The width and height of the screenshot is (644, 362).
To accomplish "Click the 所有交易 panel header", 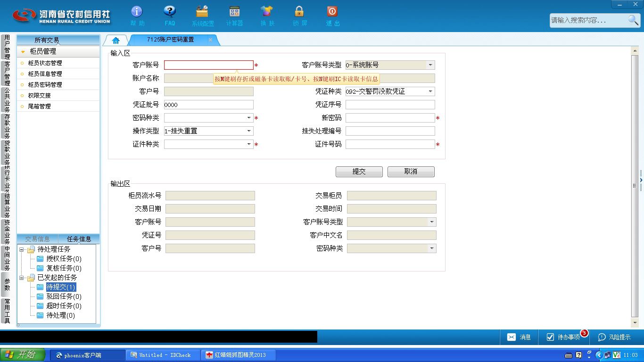I will click(58, 40).
